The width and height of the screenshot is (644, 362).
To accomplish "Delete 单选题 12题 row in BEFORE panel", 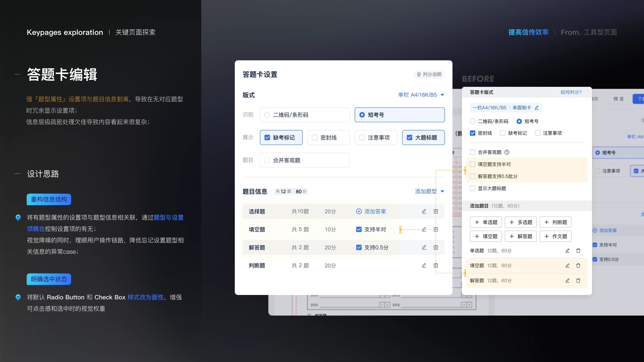I will point(578,251).
